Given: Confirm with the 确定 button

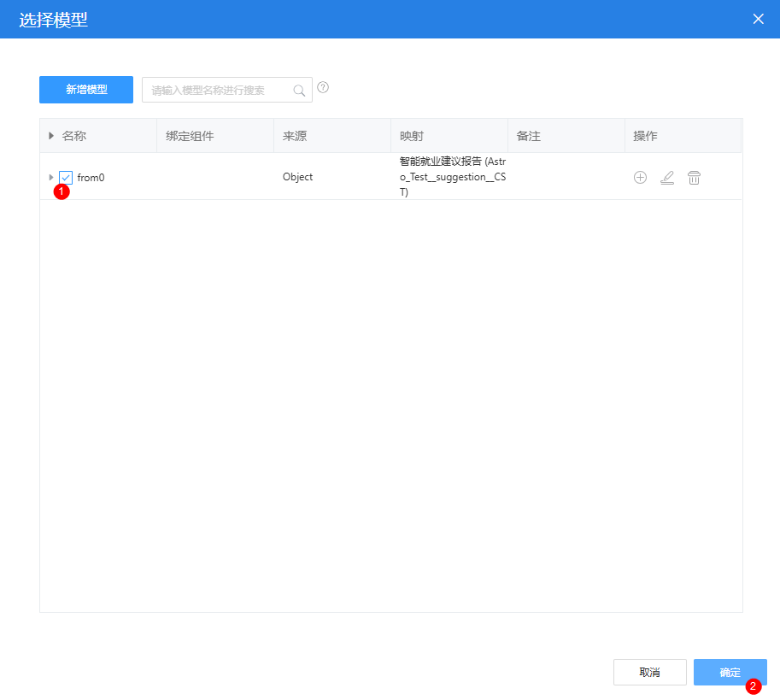Looking at the screenshot, I should (x=730, y=672).
